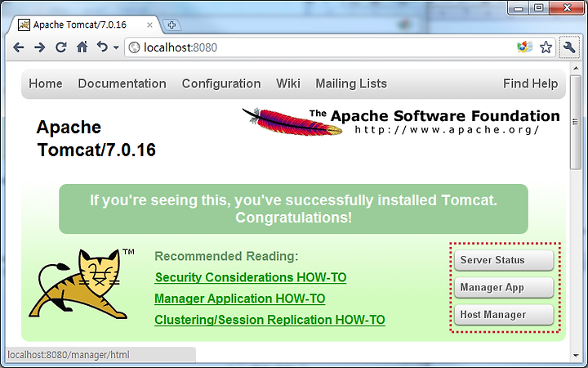588x368 pixels.
Task: Click the colorful extension icon in address bar
Action: point(524,47)
